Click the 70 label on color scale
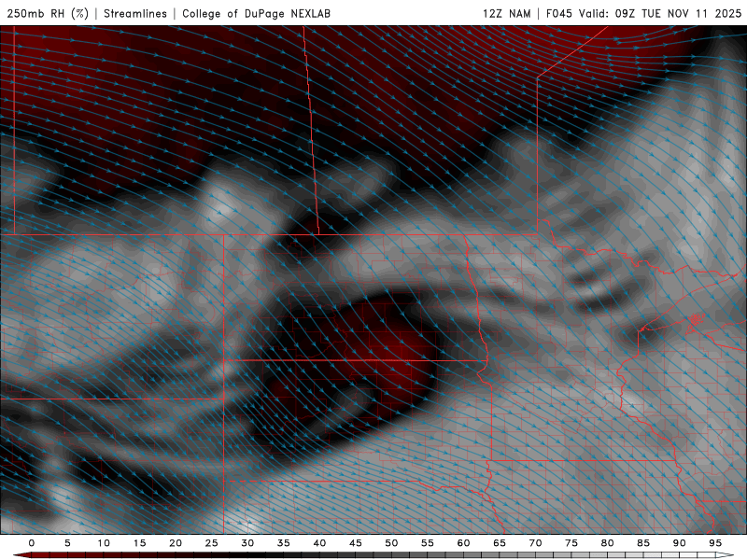The width and height of the screenshot is (747, 560). [x=535, y=543]
